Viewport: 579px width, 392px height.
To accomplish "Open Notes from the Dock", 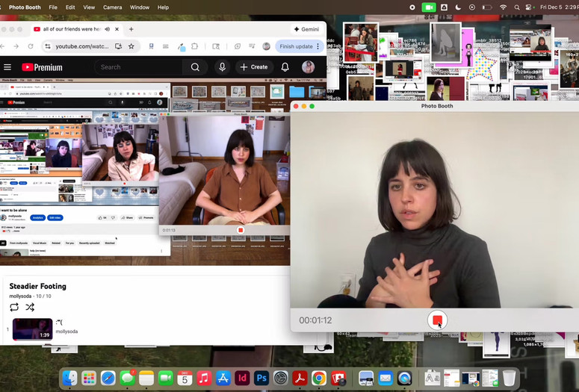I will click(146, 379).
